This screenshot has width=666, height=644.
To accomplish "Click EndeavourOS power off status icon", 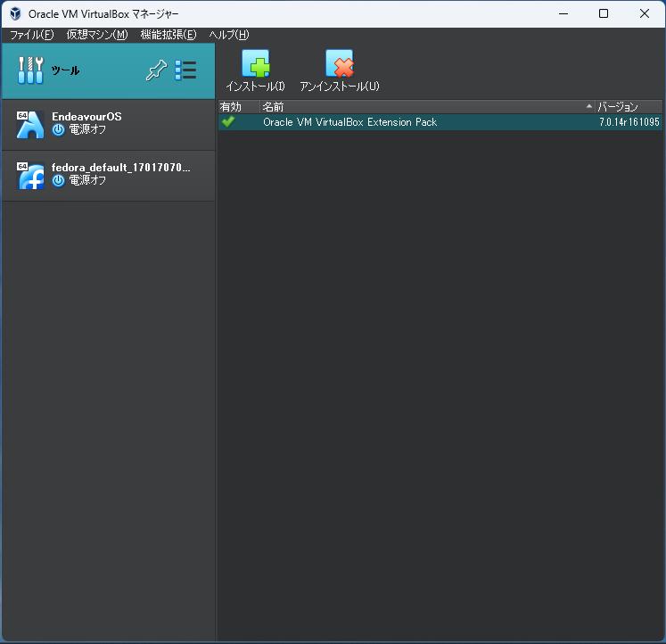I will [58, 129].
